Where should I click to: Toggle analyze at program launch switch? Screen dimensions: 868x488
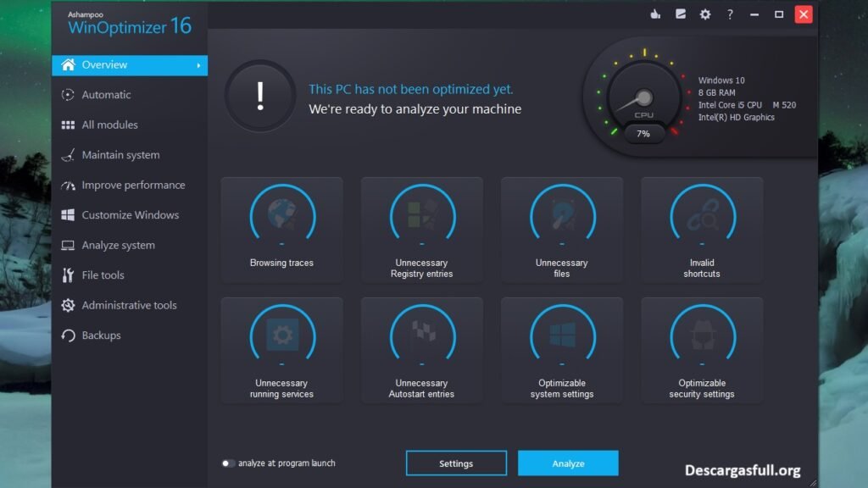click(228, 463)
